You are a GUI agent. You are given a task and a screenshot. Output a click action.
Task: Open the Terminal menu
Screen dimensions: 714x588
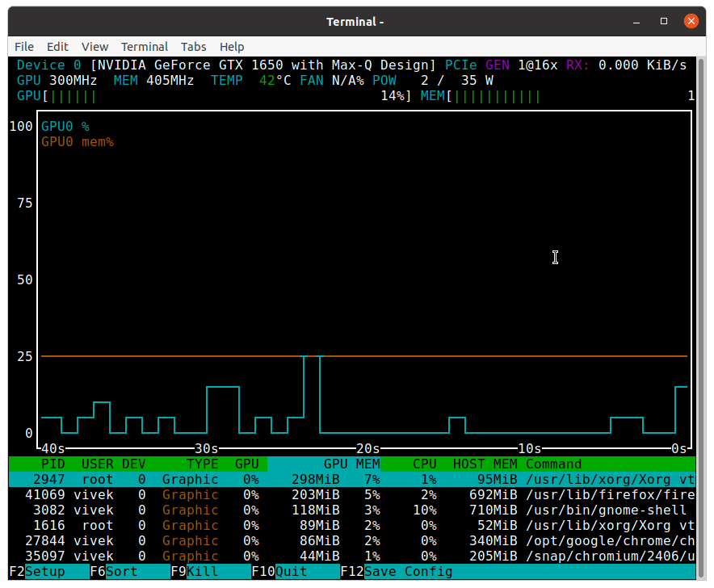click(145, 46)
